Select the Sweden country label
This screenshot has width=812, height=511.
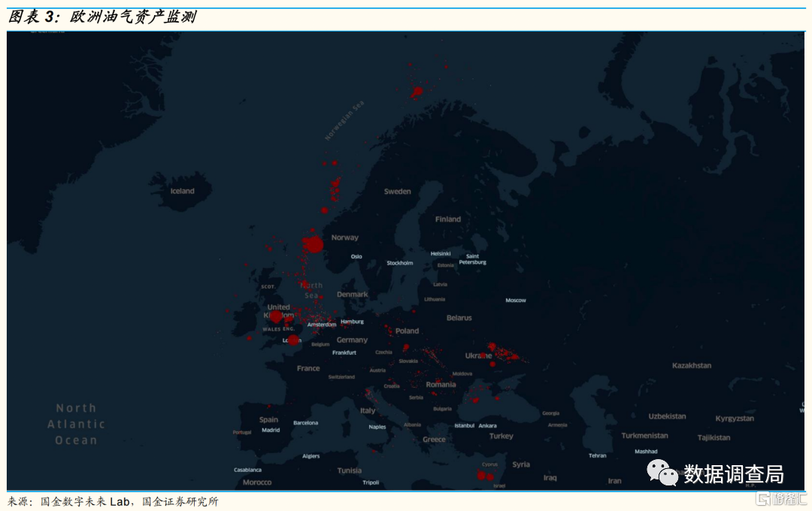397,192
